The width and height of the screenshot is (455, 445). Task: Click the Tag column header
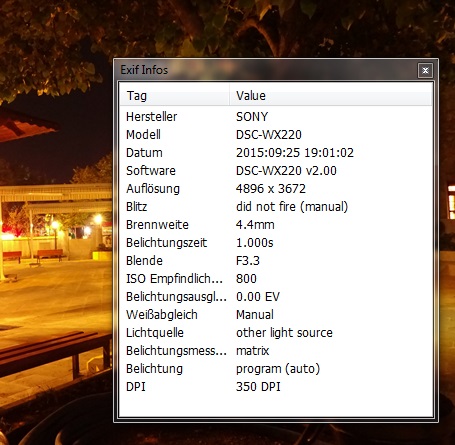(174, 96)
